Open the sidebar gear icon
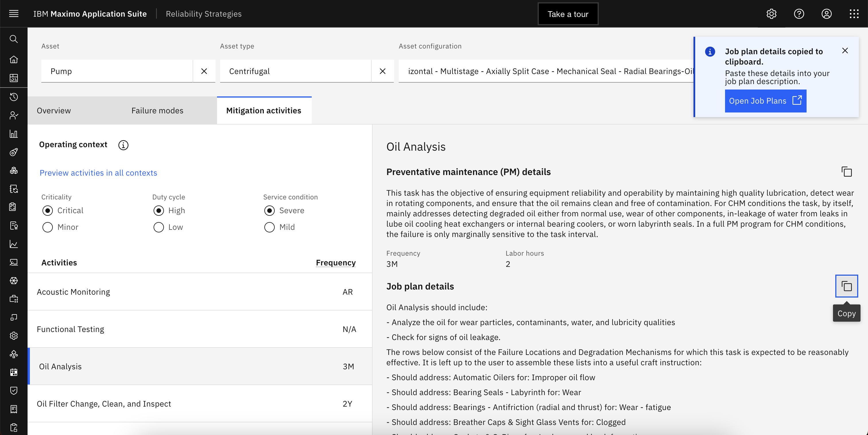This screenshot has height=435, width=868. (13, 336)
